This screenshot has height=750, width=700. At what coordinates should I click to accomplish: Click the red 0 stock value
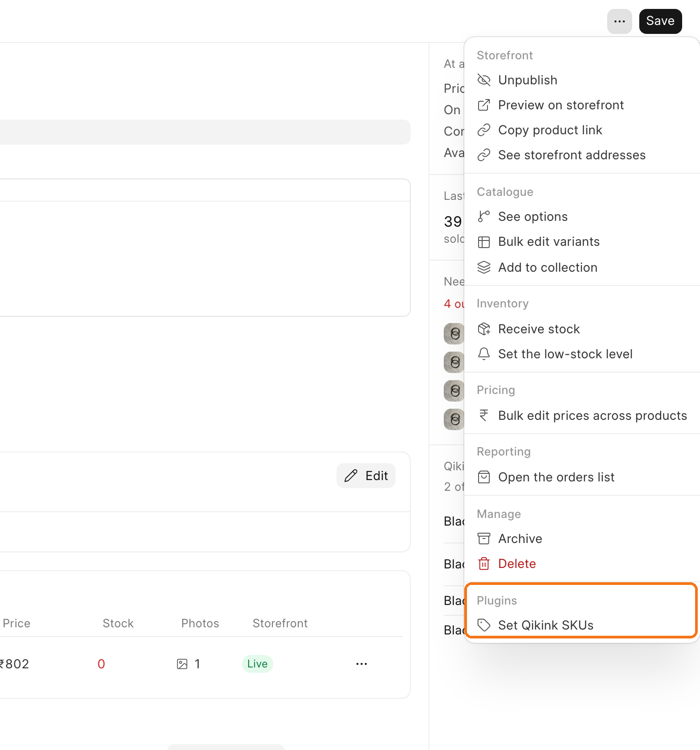click(x=101, y=664)
